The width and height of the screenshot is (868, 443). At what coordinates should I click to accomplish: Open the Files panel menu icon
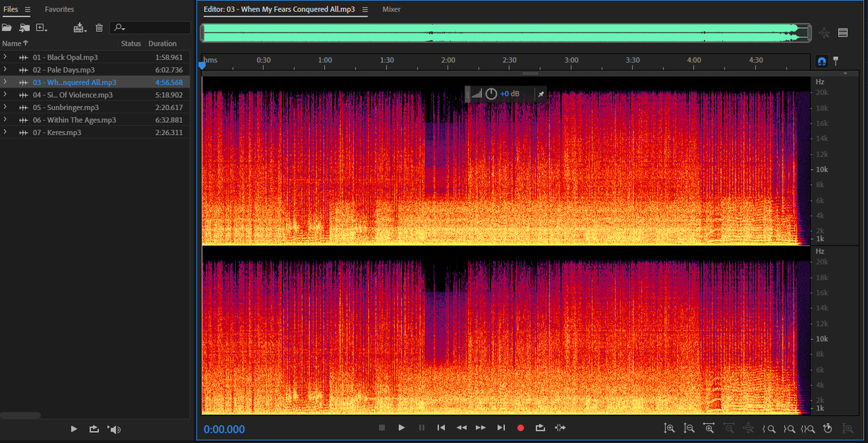coord(28,9)
